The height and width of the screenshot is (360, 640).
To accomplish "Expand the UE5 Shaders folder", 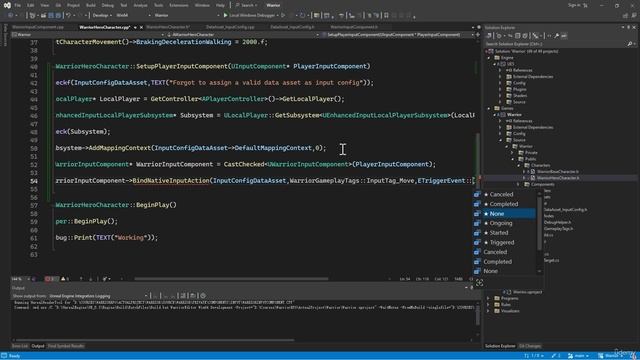I will 500,96.
